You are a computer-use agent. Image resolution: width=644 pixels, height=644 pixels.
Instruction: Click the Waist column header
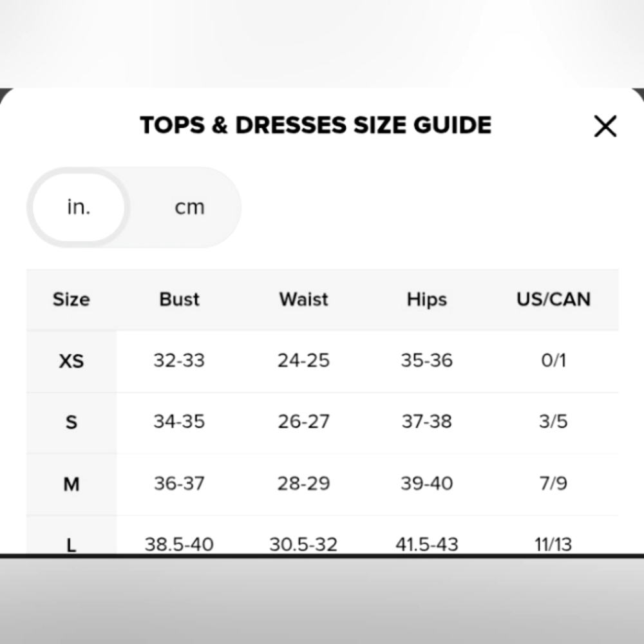point(303,299)
